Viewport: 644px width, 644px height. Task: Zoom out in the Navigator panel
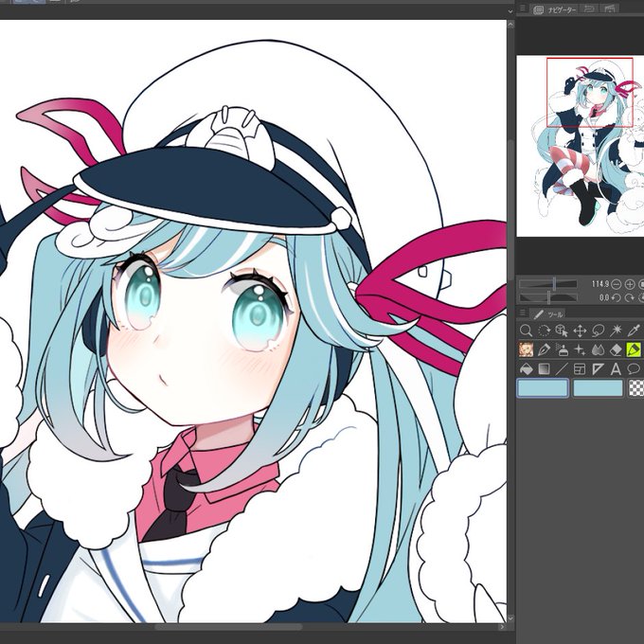[617, 284]
